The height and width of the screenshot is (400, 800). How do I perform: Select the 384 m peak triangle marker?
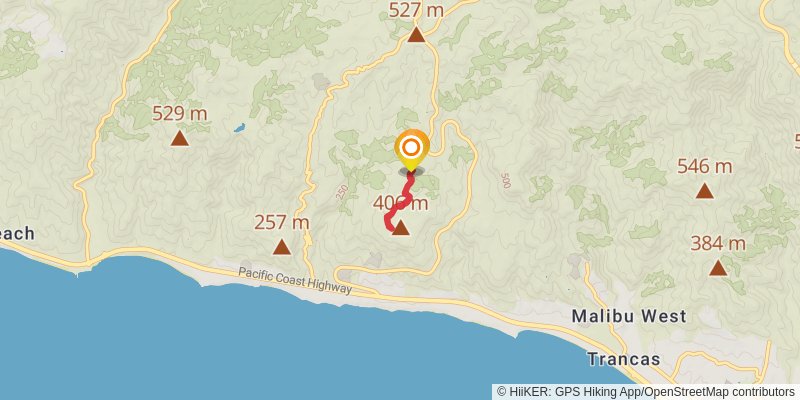718,268
